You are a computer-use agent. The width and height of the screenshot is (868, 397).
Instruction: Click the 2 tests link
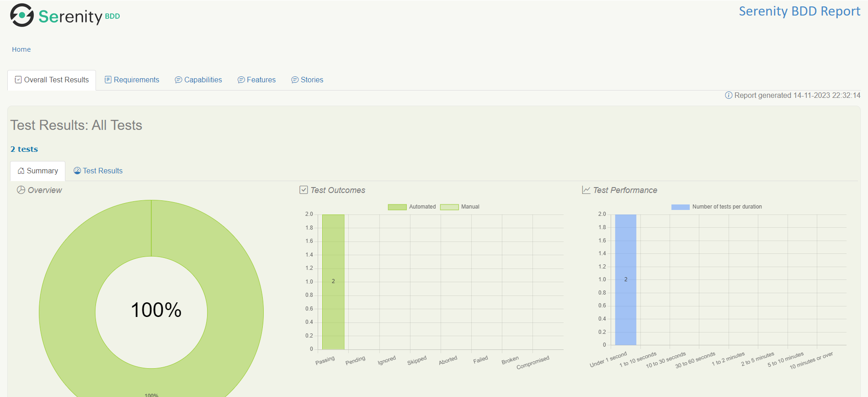(x=24, y=149)
